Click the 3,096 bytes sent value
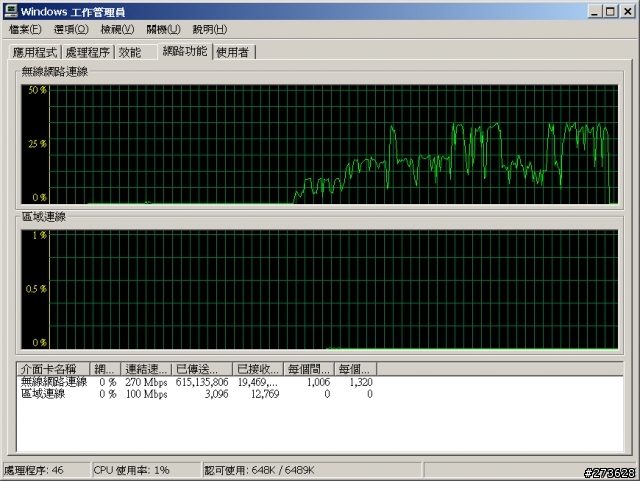This screenshot has width=640, height=481. pyautogui.click(x=216, y=394)
